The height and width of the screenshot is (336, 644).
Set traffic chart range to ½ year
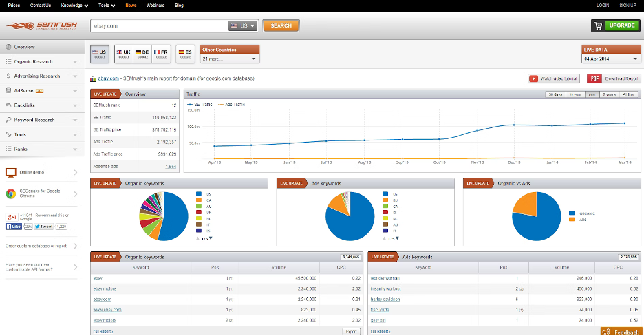coord(575,94)
